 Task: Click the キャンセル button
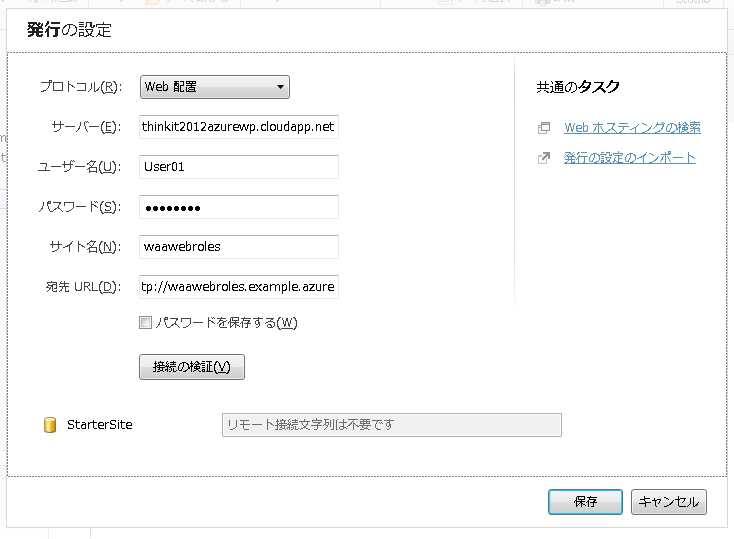click(668, 502)
